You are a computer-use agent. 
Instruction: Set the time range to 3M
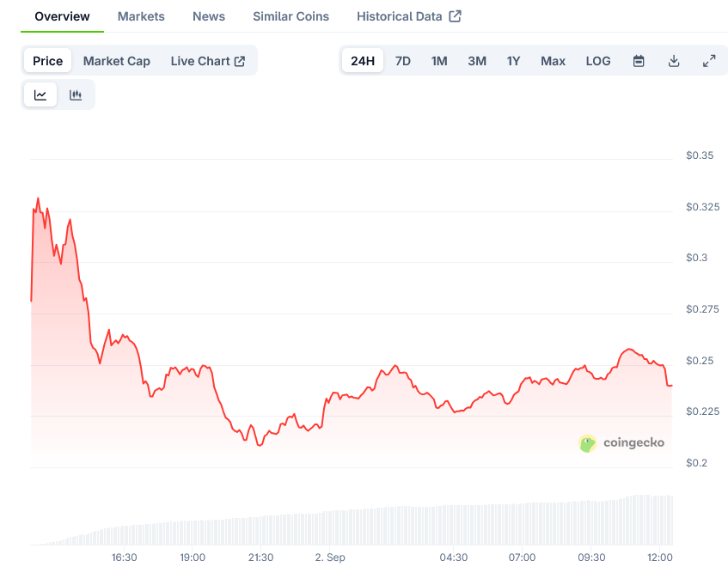[x=477, y=61]
